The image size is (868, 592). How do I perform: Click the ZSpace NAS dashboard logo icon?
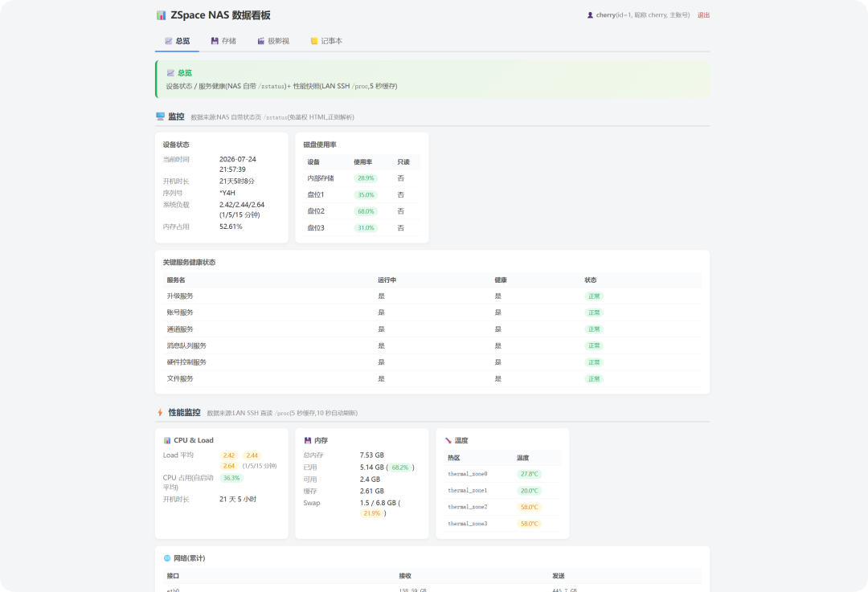click(161, 15)
